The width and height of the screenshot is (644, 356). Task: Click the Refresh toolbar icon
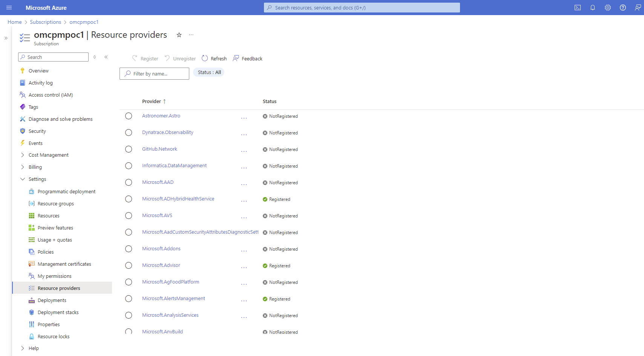tap(205, 58)
